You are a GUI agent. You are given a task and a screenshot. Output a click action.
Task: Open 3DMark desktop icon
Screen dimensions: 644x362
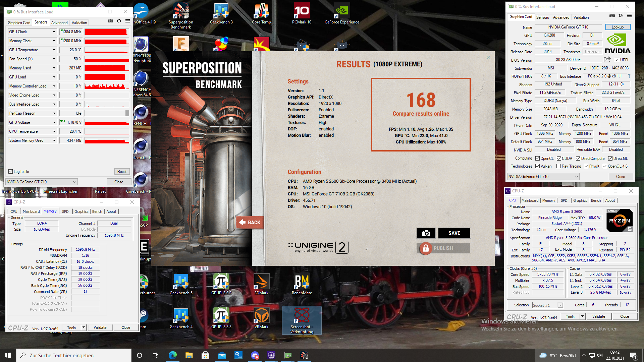click(261, 284)
